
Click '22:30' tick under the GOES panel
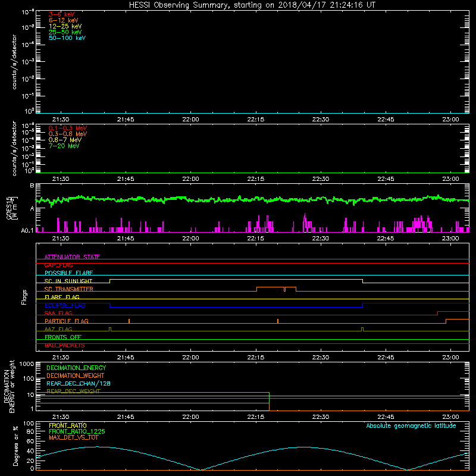click(321, 239)
